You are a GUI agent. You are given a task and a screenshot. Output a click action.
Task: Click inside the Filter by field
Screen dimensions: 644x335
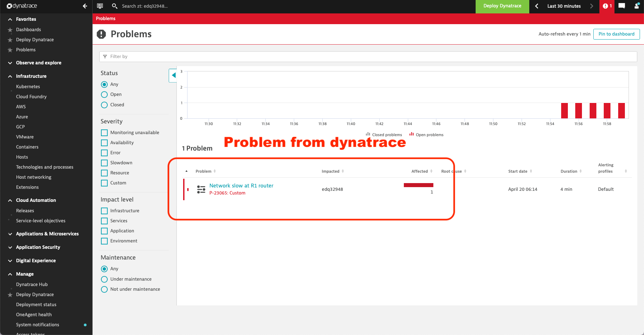pyautogui.click(x=235, y=56)
